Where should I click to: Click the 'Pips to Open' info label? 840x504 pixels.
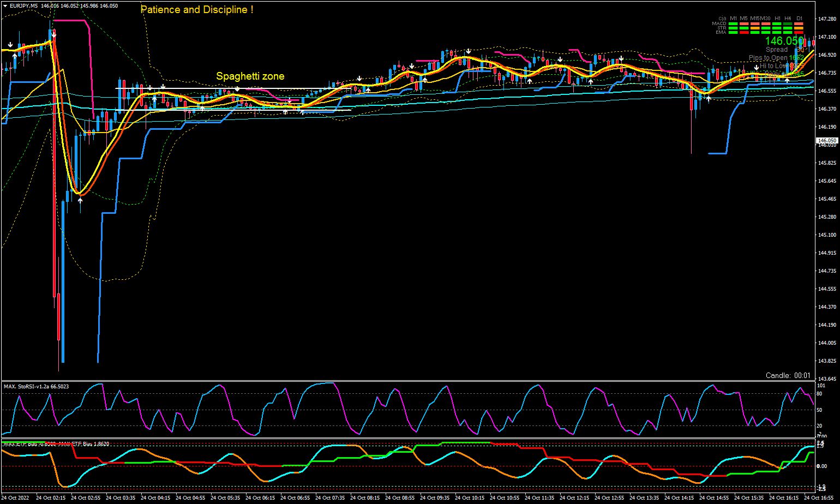tap(767, 58)
